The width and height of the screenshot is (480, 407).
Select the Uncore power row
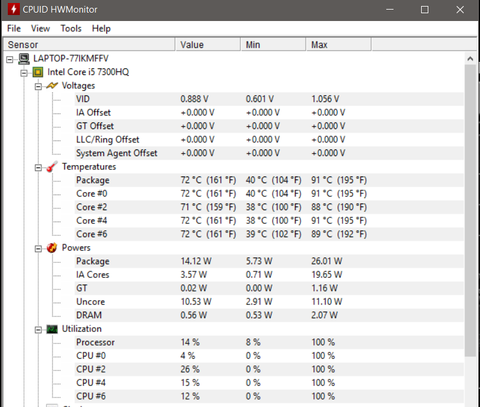(269, 302)
